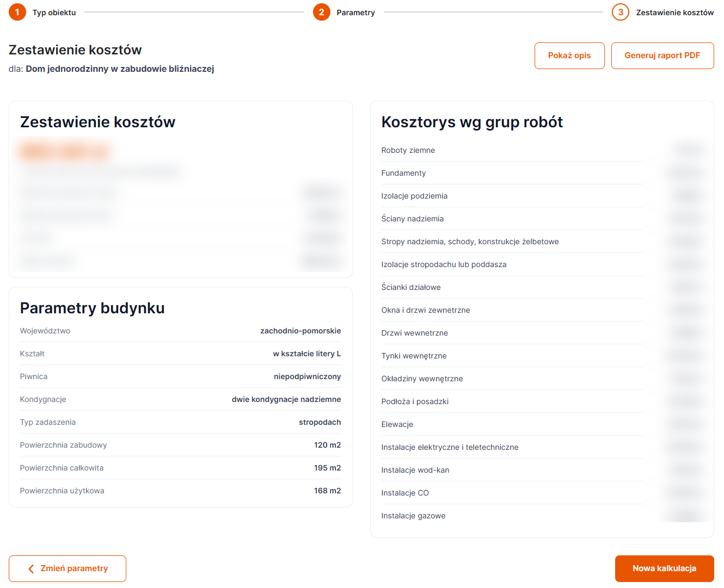Screen dimensions: 724x588
Task: Click the Pokaż opis button
Action: tap(569, 55)
